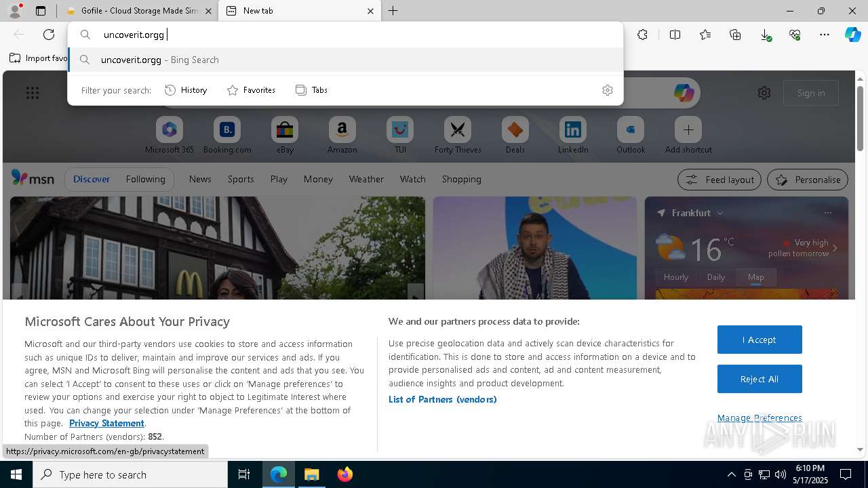Viewport: 868px width, 488px height.
Task: Open List of Partners (vendors) link
Action: pyautogui.click(x=442, y=399)
